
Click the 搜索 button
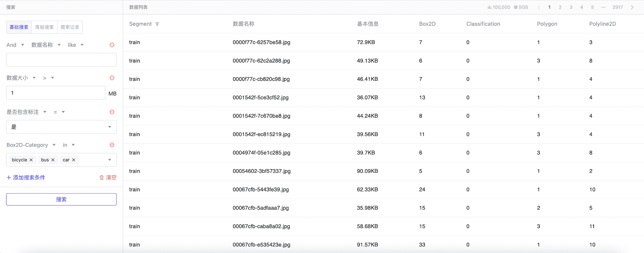(x=61, y=199)
